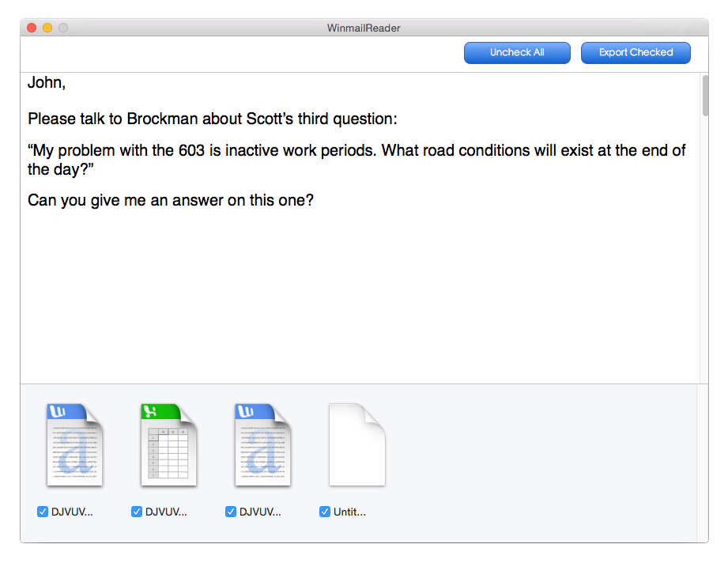Click 'Can you give me an answer' line
The height and width of the screenshot is (563, 728).
click(x=171, y=200)
